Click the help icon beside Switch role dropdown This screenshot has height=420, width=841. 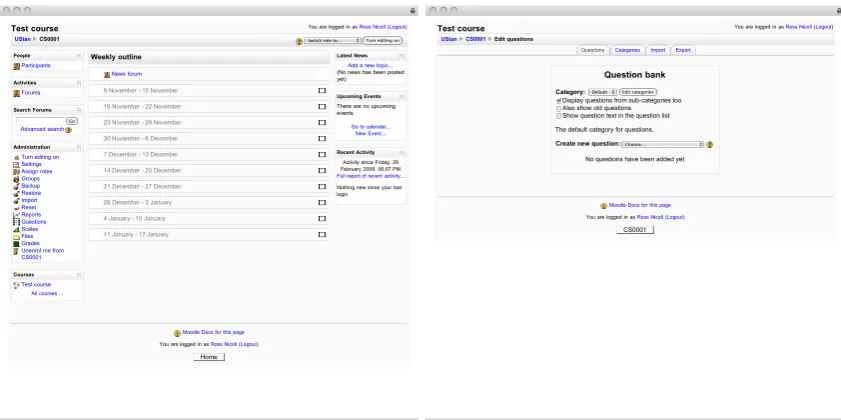click(299, 41)
